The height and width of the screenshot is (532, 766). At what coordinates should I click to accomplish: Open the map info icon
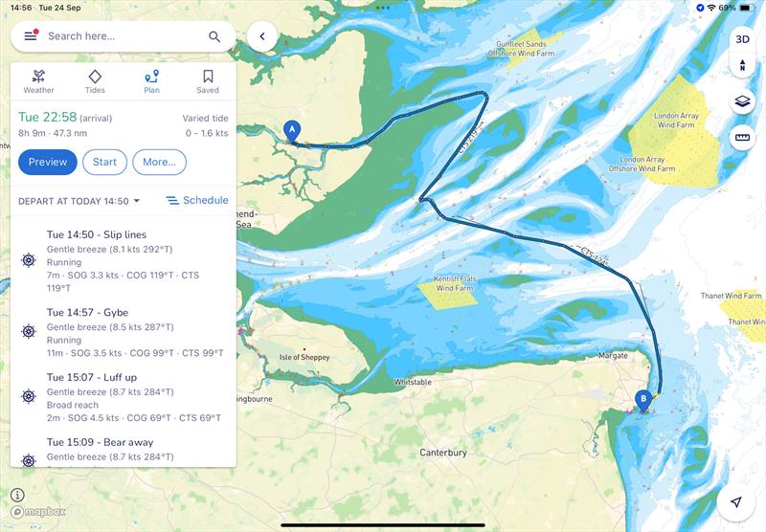(17, 495)
